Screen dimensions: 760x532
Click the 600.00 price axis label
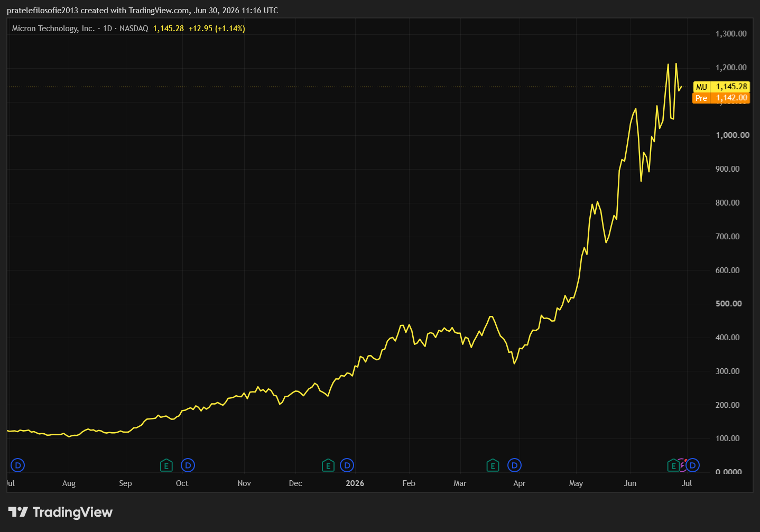728,270
